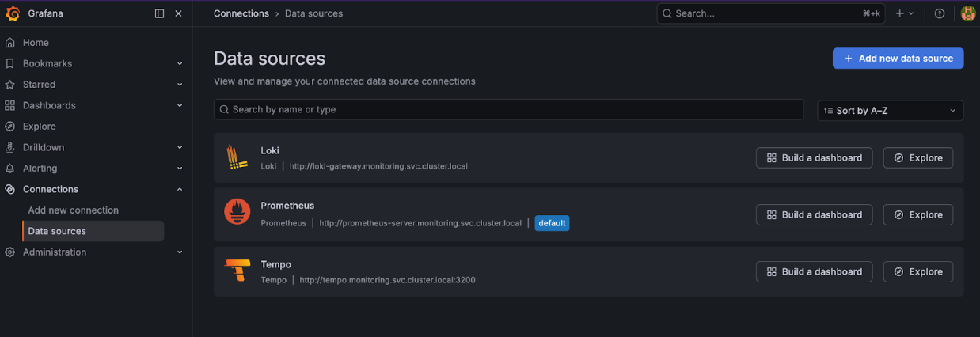Click the loki-gateway URL text

(x=378, y=166)
